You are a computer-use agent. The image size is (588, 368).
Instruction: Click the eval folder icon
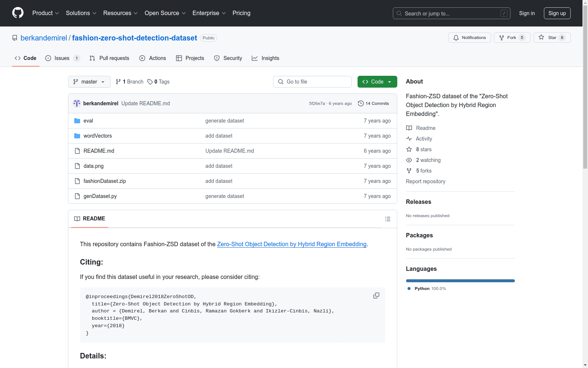pyautogui.click(x=77, y=121)
